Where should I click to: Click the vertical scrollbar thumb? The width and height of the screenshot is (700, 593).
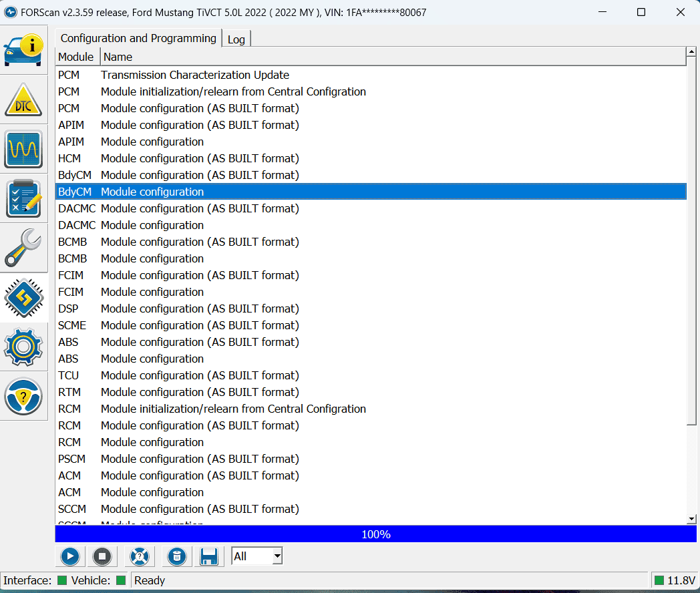click(691, 241)
